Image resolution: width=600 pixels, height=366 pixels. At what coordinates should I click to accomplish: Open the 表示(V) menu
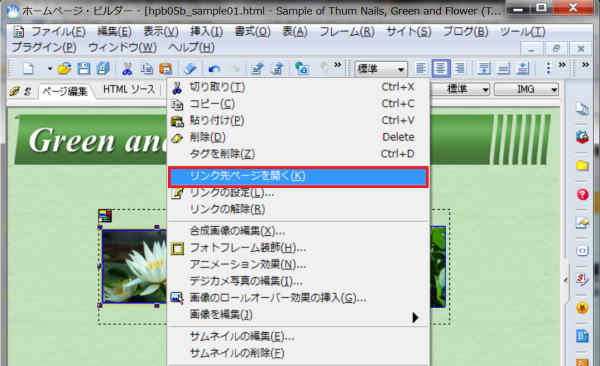pos(161,31)
